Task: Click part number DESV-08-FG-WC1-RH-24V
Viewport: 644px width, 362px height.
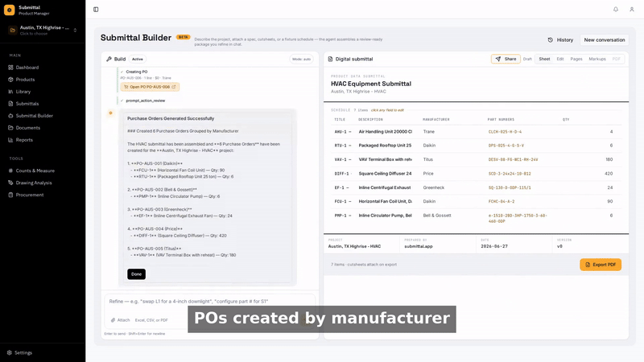Action: click(513, 159)
